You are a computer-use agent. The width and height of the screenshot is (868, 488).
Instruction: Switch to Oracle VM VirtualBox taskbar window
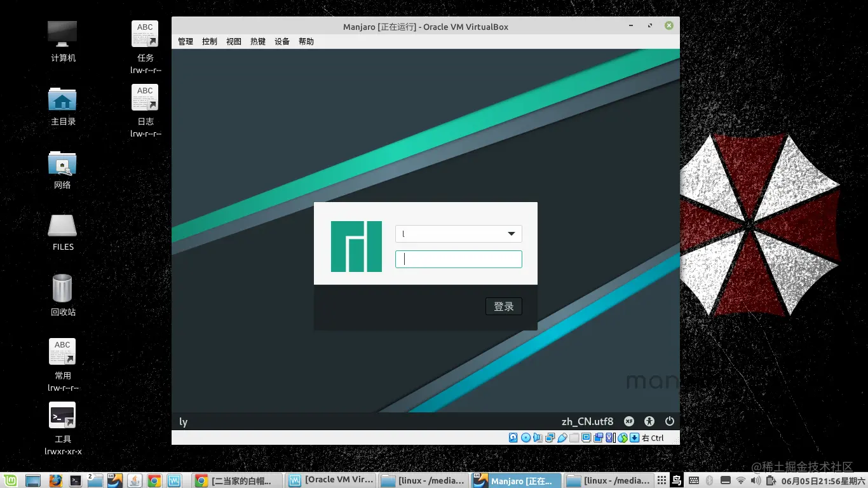tap(330, 481)
